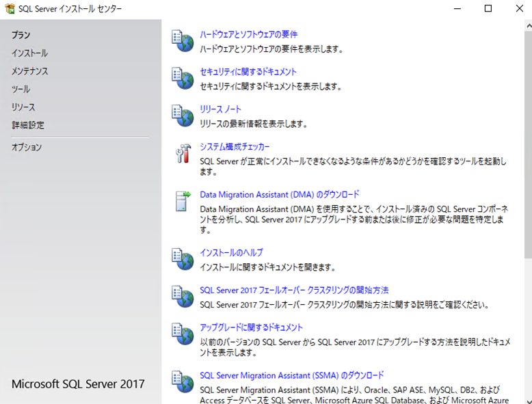The width and height of the screenshot is (532, 404).
Task: Open the オプション page
Action: [27, 147]
